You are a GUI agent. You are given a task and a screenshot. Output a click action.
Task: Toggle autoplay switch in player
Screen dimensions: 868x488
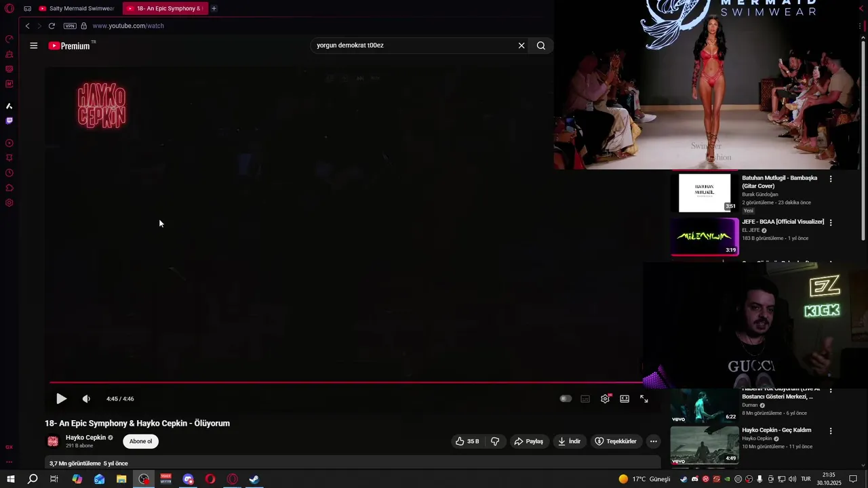click(566, 399)
